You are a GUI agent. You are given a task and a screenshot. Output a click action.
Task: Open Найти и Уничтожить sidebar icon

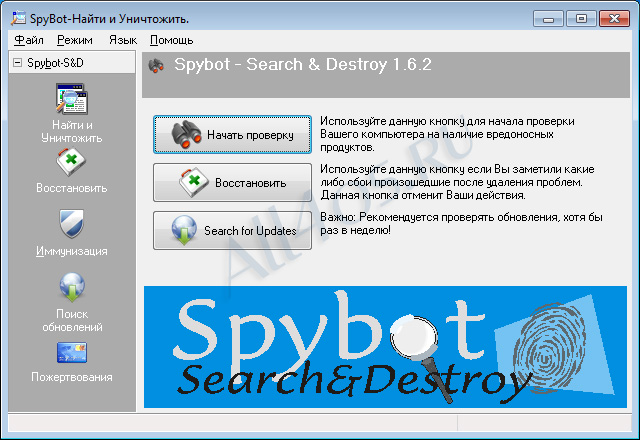72,99
